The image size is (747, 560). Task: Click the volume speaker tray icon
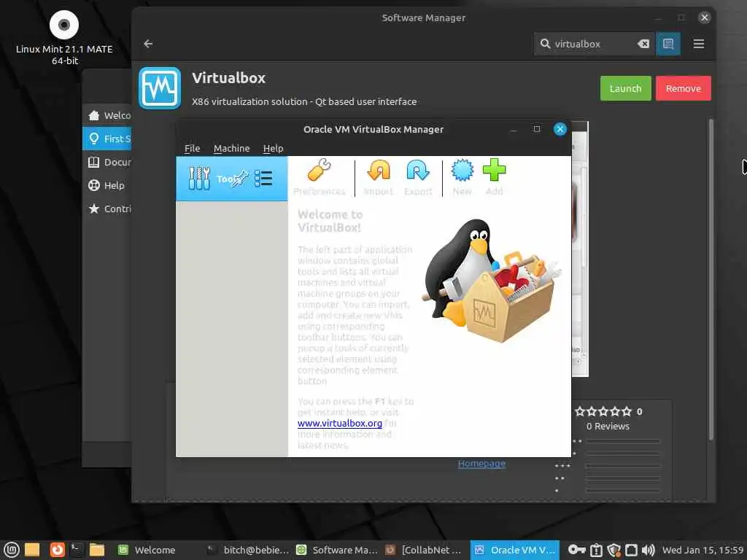pyautogui.click(x=649, y=550)
